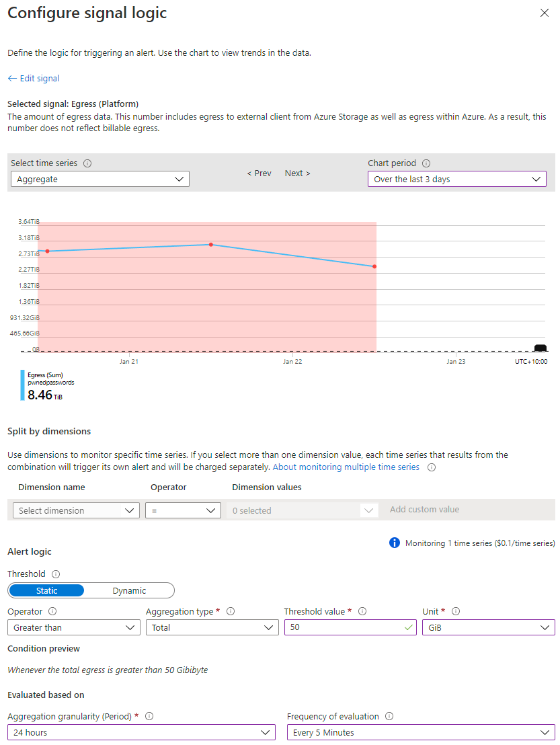
Task: Click info icon next to Aggregation type
Action: click(x=231, y=611)
